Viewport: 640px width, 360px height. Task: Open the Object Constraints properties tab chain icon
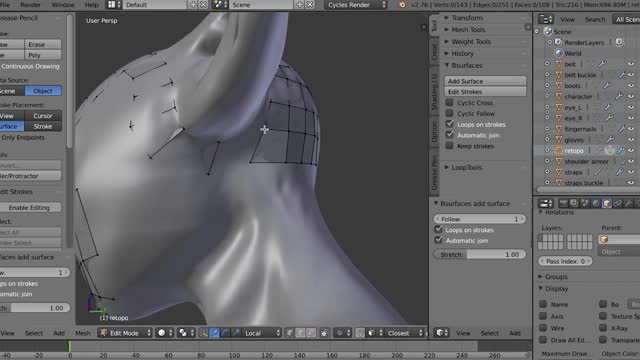point(618,203)
